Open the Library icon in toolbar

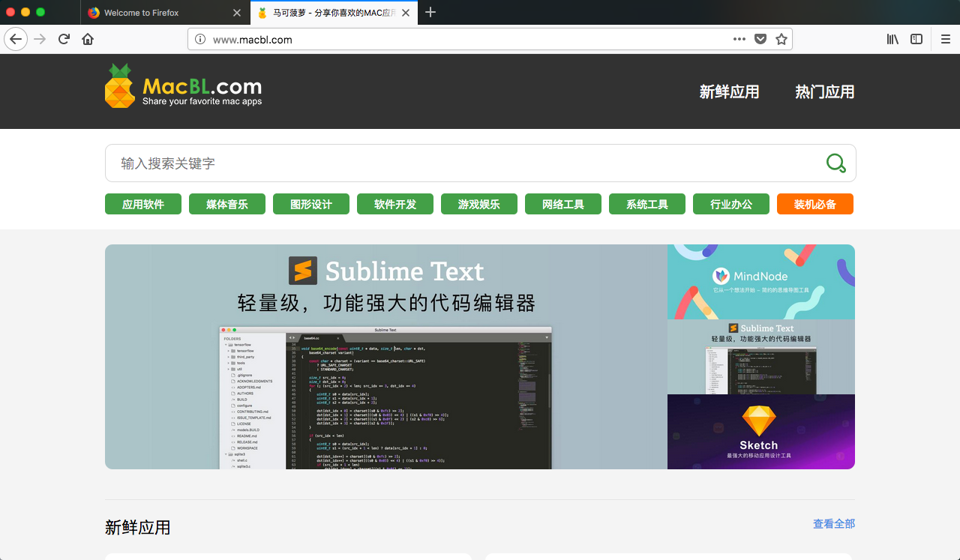(892, 39)
